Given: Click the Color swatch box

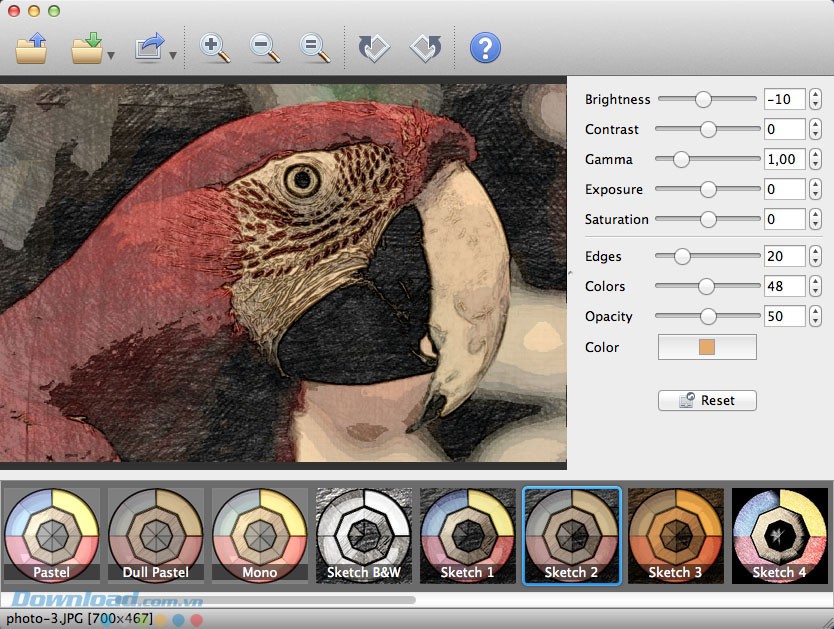Looking at the screenshot, I should [707, 347].
